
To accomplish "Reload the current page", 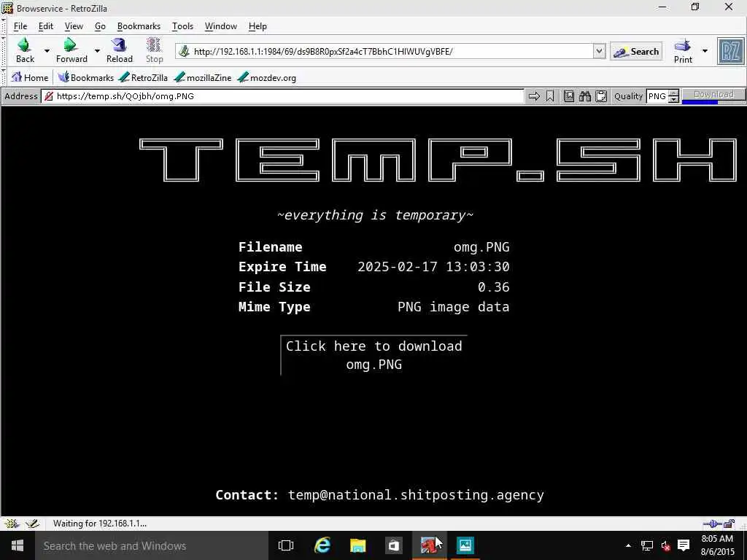I will pyautogui.click(x=119, y=50).
